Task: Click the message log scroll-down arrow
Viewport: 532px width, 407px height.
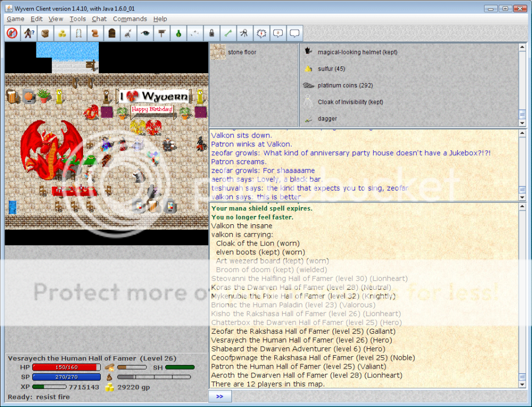Action: coord(522,385)
